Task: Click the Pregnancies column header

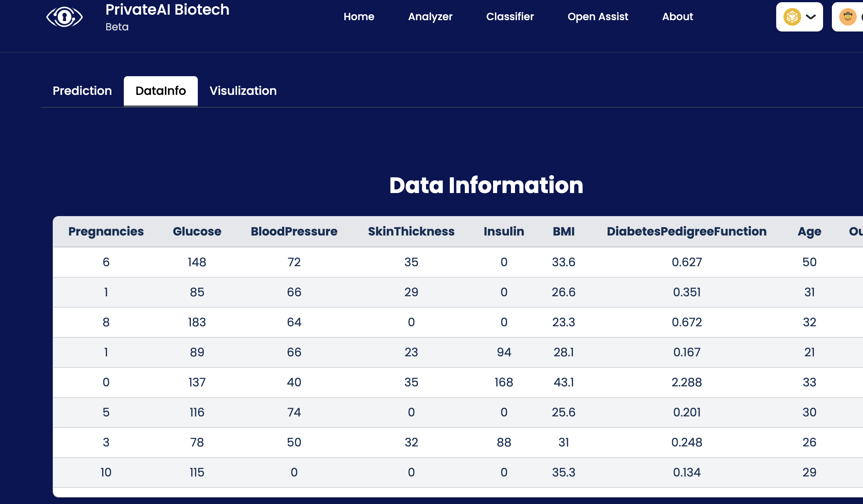Action: (106, 231)
